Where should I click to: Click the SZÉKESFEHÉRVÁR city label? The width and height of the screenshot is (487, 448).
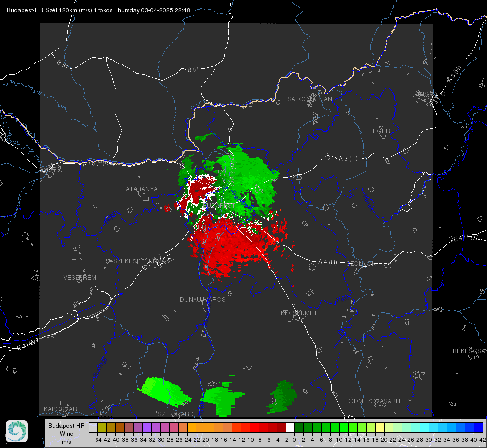pyautogui.click(x=142, y=261)
